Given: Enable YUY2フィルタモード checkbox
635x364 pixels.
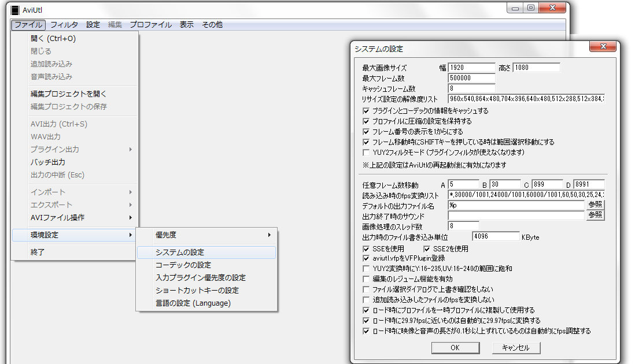Looking at the screenshot, I should (x=366, y=153).
